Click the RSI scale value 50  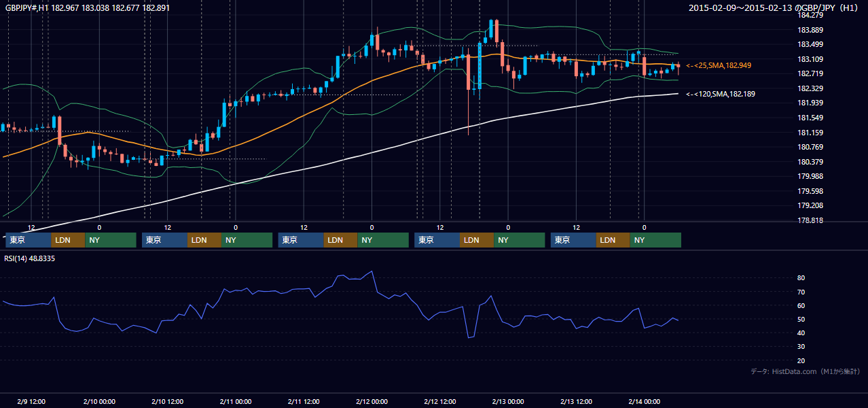(801, 319)
